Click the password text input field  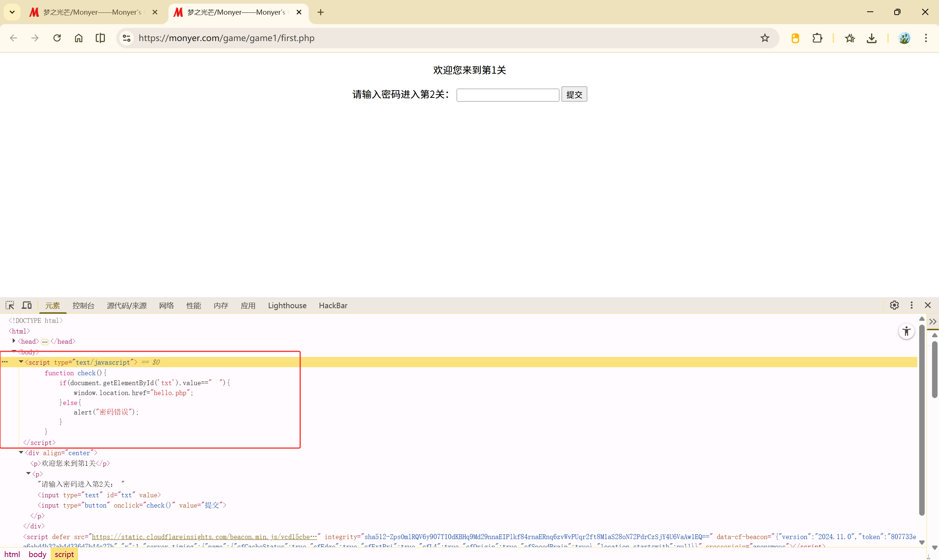tap(507, 95)
